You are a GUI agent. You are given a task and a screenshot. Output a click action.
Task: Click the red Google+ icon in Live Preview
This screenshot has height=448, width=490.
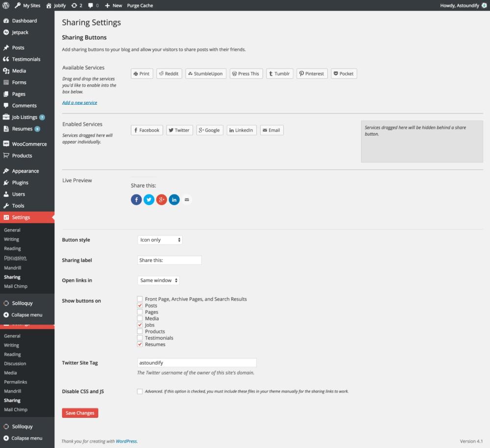[162, 199]
